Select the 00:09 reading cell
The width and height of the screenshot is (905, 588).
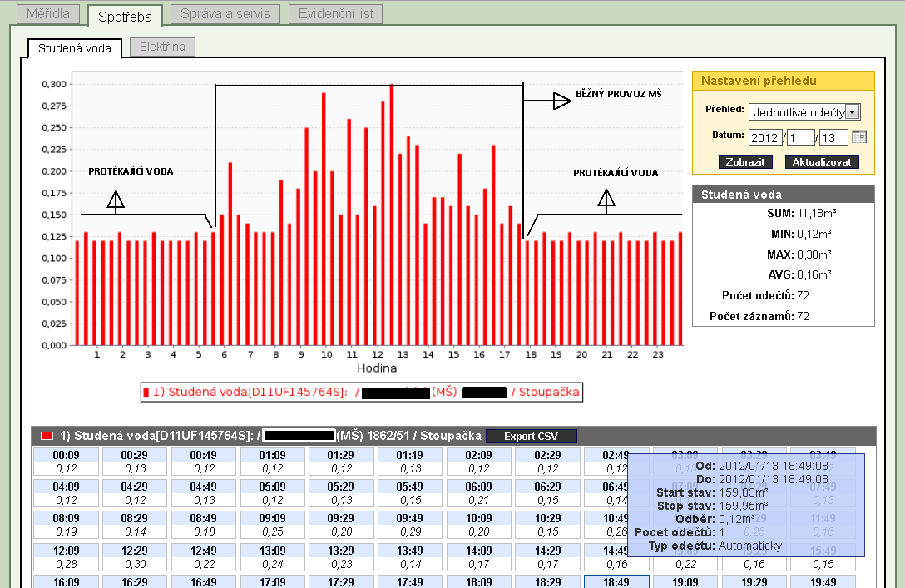pos(66,462)
